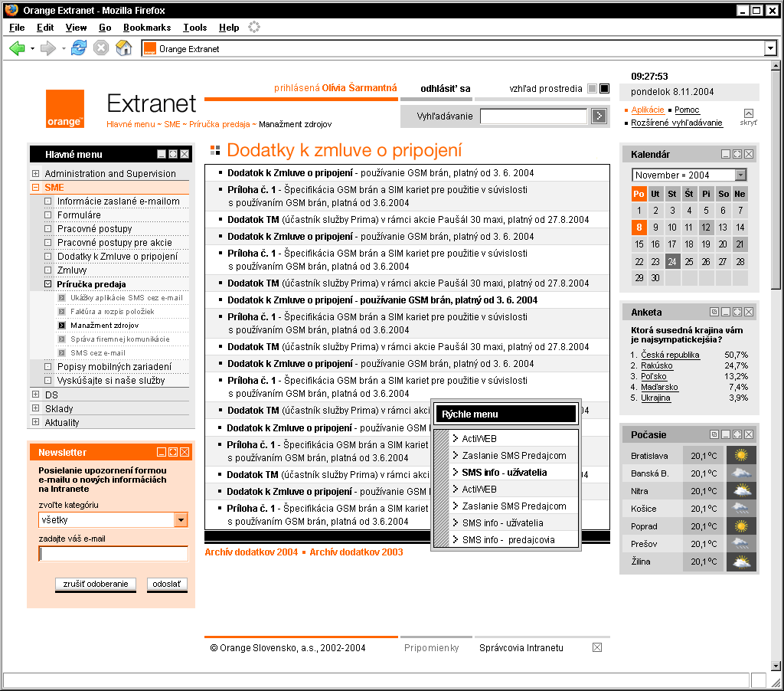Minimize the Počasie panel
The width and height of the screenshot is (784, 691).
pyautogui.click(x=726, y=434)
